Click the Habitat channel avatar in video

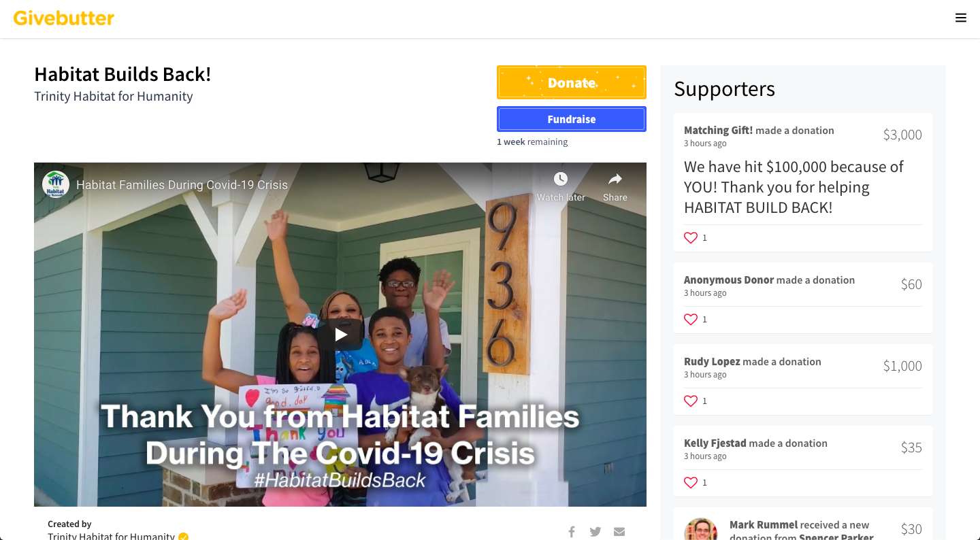[x=56, y=184]
